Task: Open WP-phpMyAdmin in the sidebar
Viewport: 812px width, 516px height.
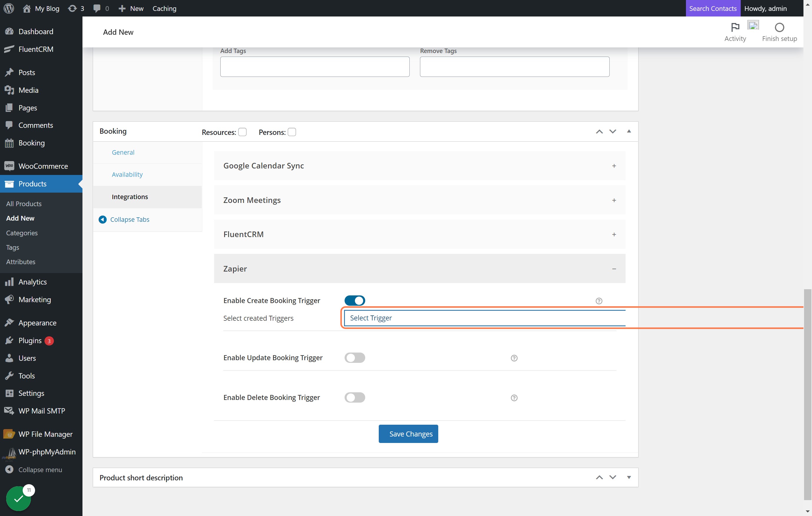Action: click(41, 452)
